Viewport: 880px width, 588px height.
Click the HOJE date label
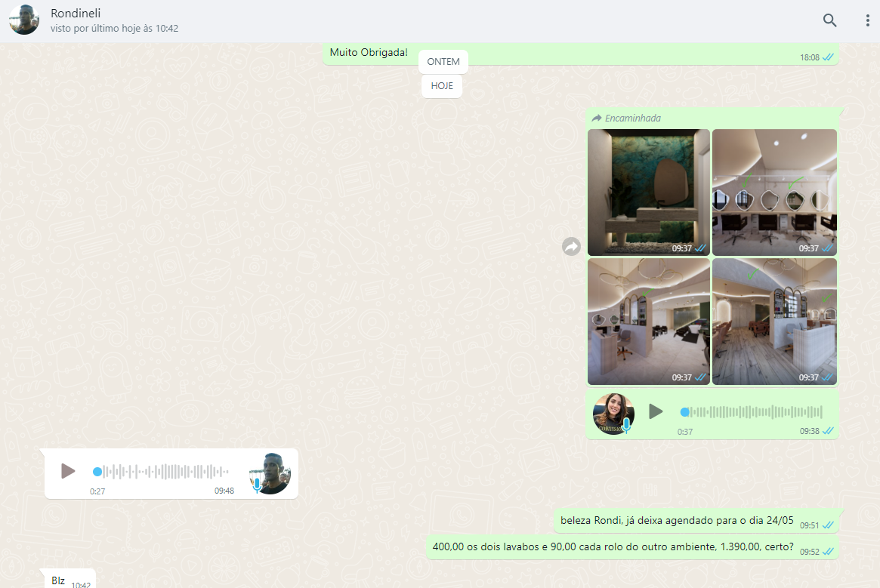pos(442,86)
